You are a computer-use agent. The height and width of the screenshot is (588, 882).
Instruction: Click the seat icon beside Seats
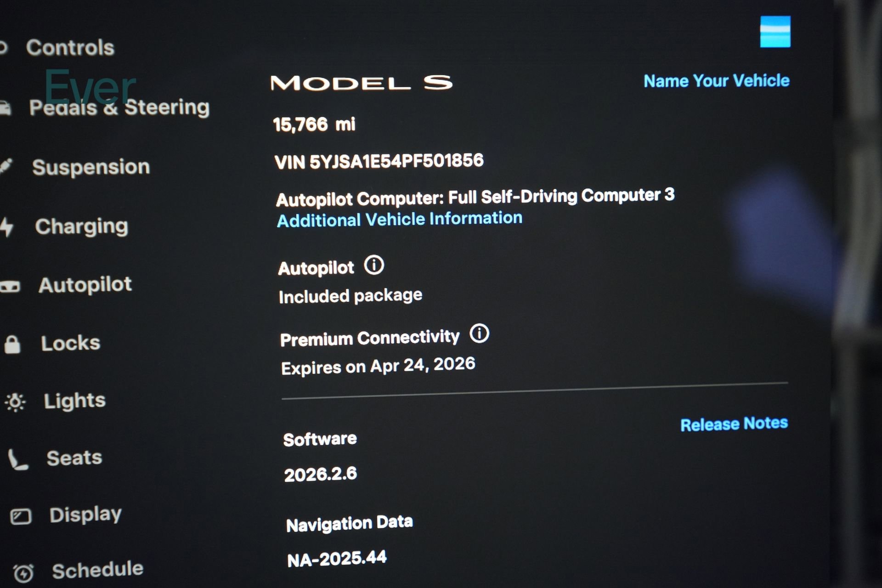[x=18, y=460]
